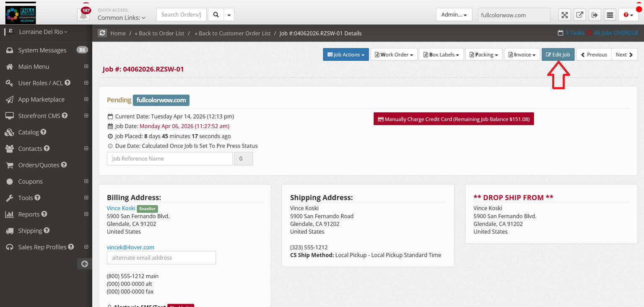Open the Job Actions dropdown
Viewport: 644px width, 307px height.
click(345, 54)
